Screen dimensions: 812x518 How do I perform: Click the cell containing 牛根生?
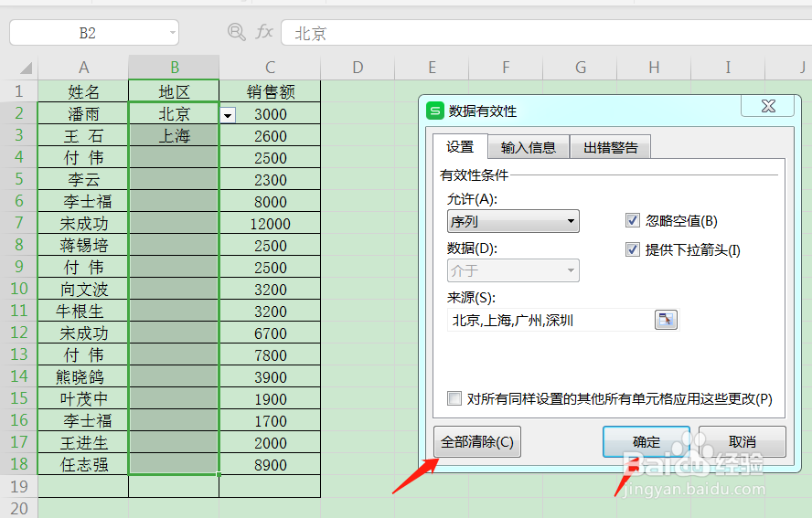pyautogui.click(x=83, y=311)
